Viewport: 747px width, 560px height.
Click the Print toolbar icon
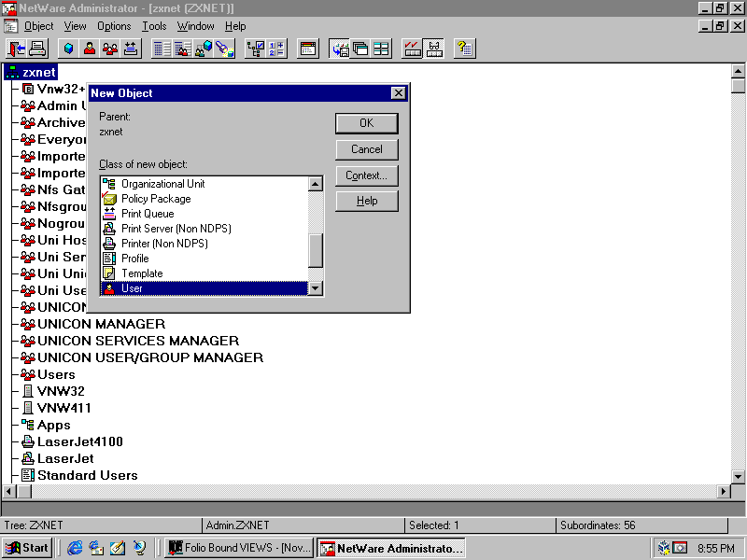point(37,49)
